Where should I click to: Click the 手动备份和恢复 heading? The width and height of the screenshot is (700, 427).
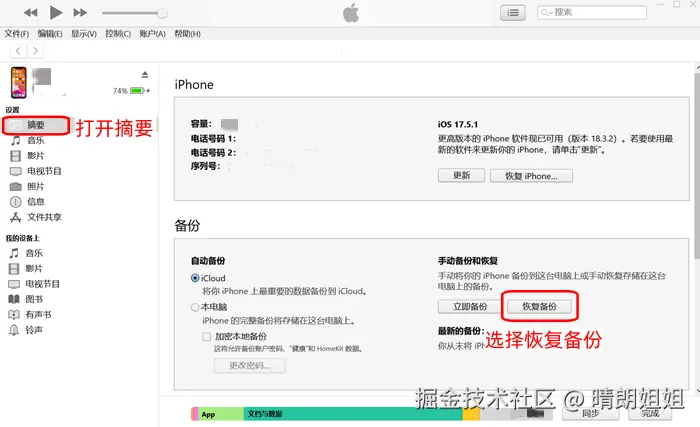[x=467, y=261]
